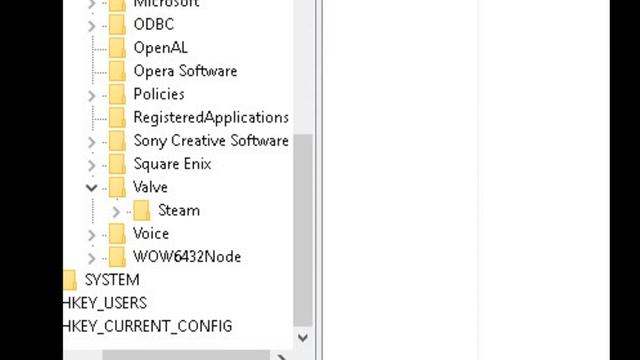Screen dimensions: 640x360
Task: Select the ODBC key label
Action: pos(153,24)
